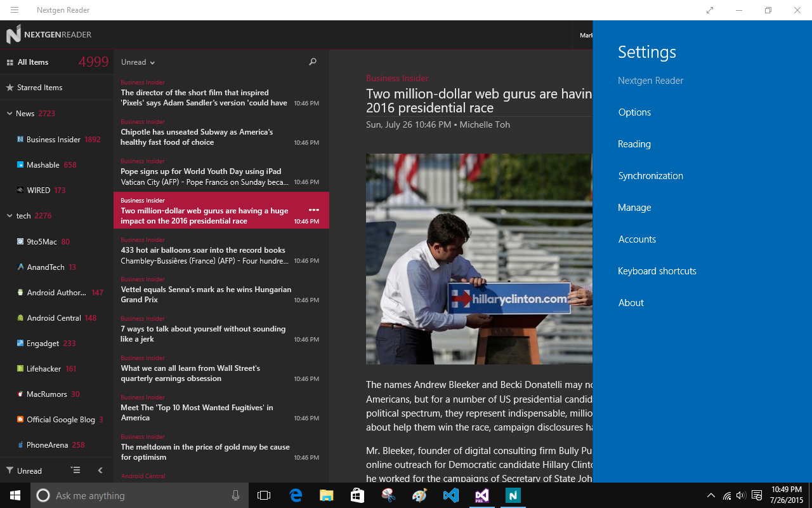The height and width of the screenshot is (508, 812).
Task: Open Keyboard shortcuts in Settings
Action: pos(657,271)
